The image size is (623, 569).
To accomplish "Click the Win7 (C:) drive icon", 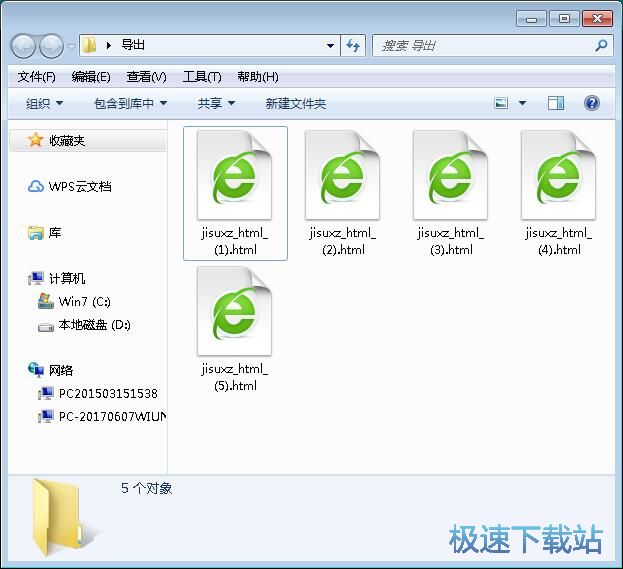I will tap(46, 301).
